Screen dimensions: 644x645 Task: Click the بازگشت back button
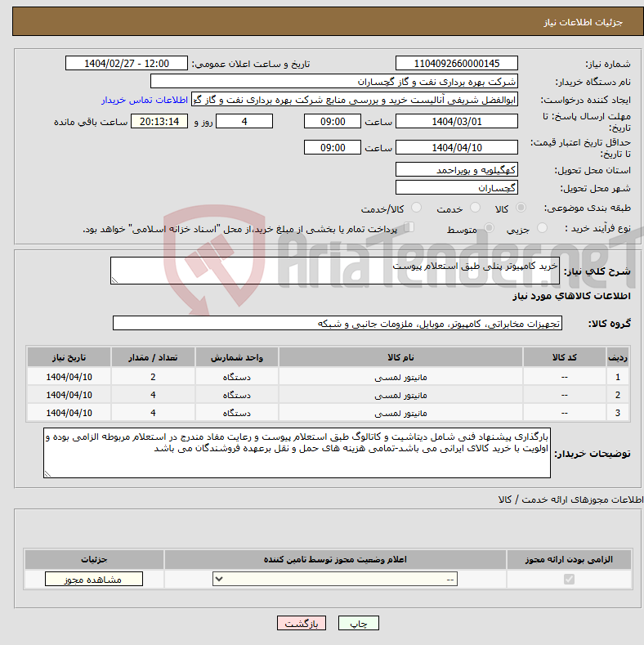tap(302, 623)
